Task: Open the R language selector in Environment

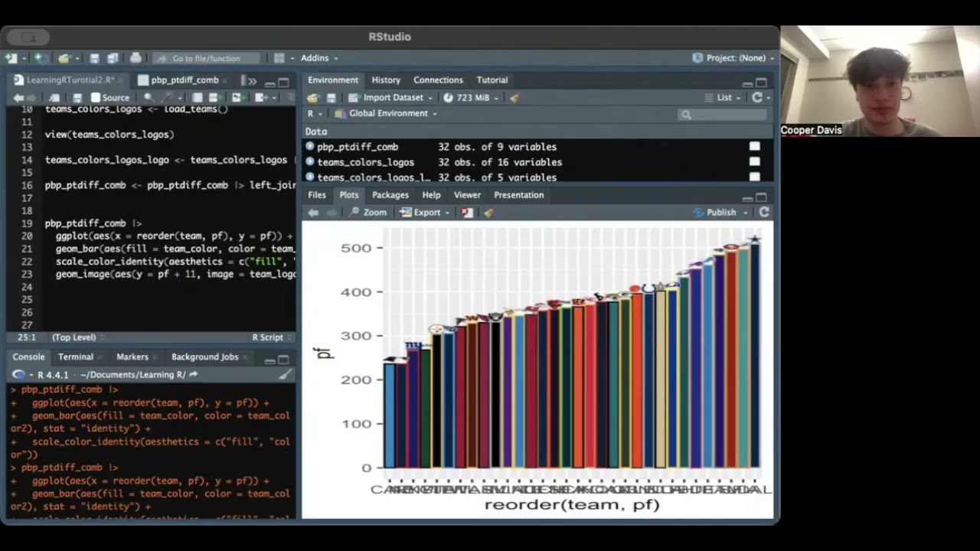Action: tap(315, 114)
